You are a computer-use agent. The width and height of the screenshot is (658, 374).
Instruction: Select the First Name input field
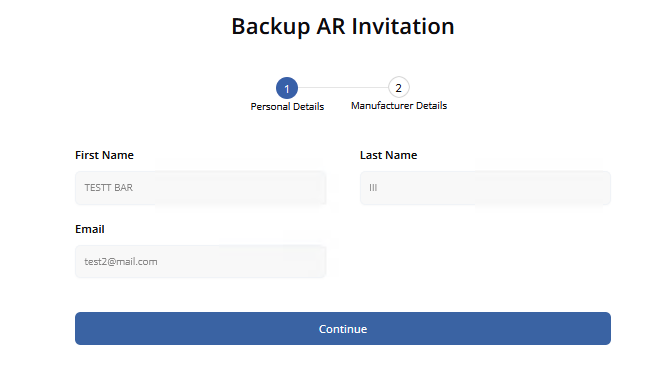tap(201, 188)
